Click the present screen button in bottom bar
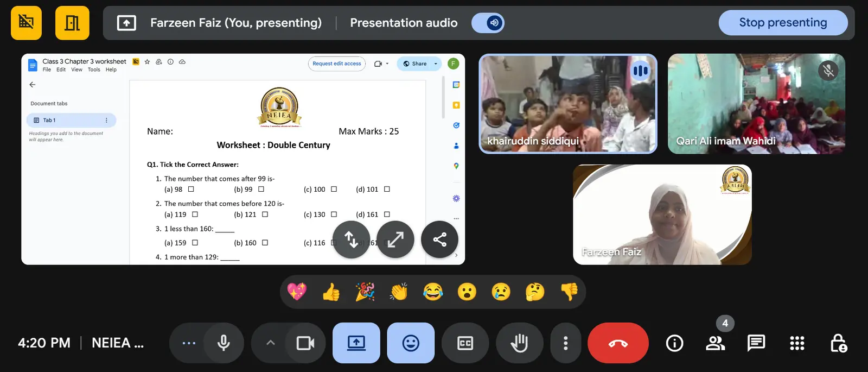 point(356,343)
